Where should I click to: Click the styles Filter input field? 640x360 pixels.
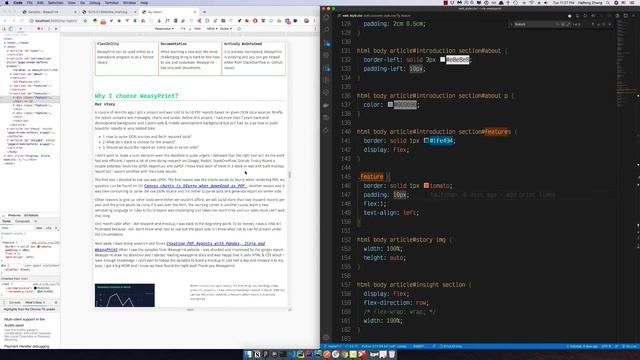18,228
